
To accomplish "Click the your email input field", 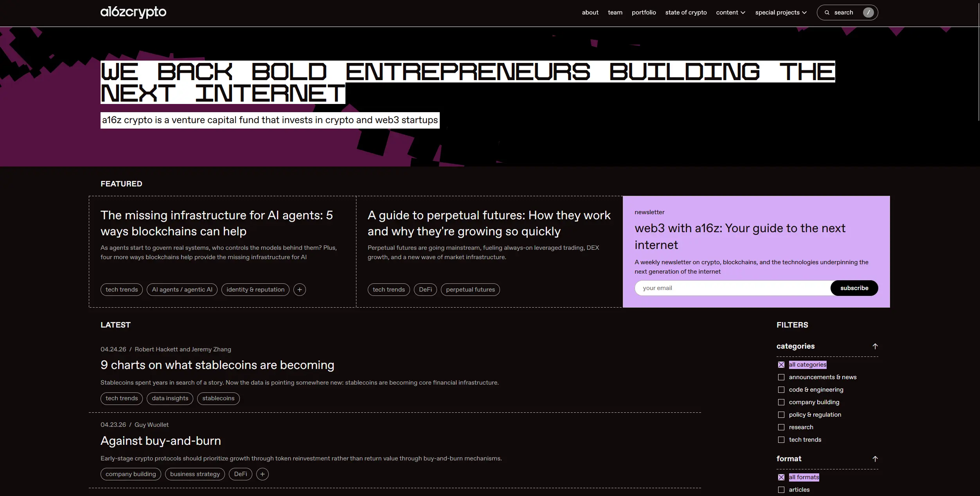I will (x=733, y=288).
